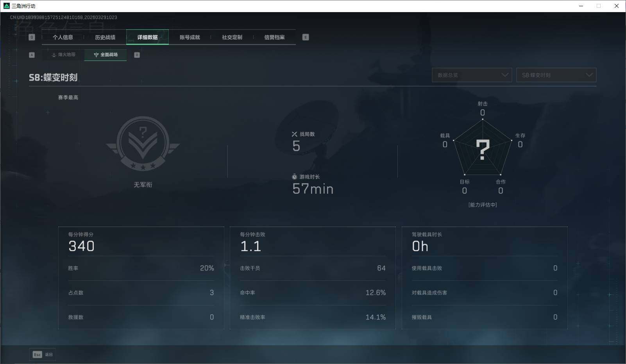Image resolution: width=626 pixels, height=364 pixels.
Task: Close the 三角洲行动 window
Action: coord(617,6)
